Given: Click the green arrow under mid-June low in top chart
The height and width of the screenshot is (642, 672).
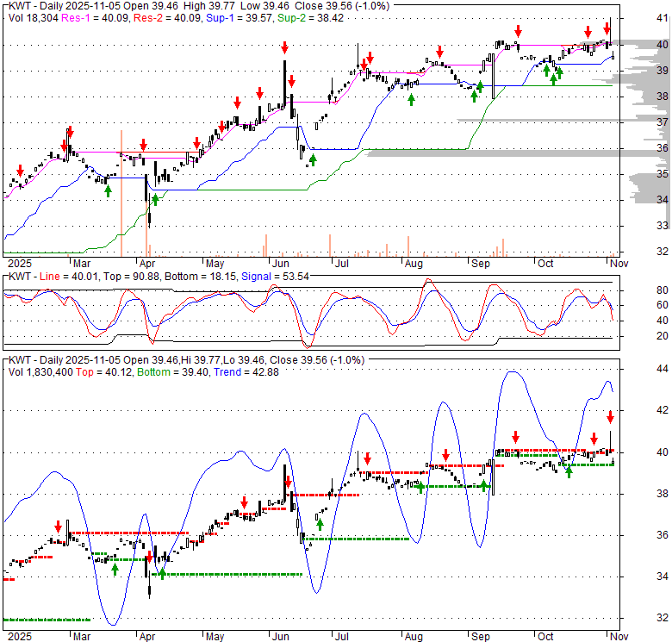Looking at the screenshot, I should click(x=313, y=160).
